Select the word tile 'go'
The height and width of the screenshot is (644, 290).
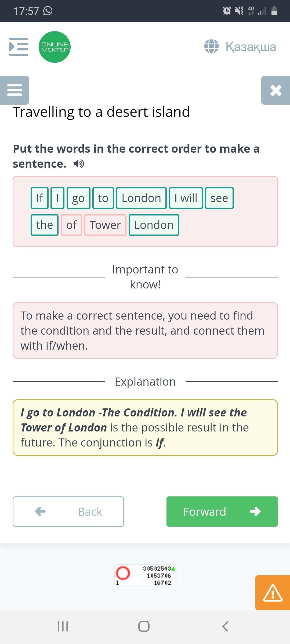click(78, 198)
